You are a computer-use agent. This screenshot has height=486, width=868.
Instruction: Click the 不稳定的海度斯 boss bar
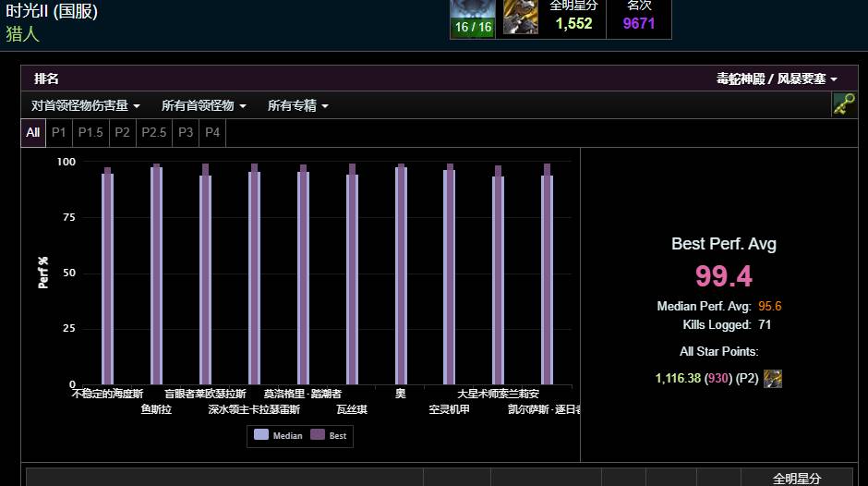(x=107, y=276)
